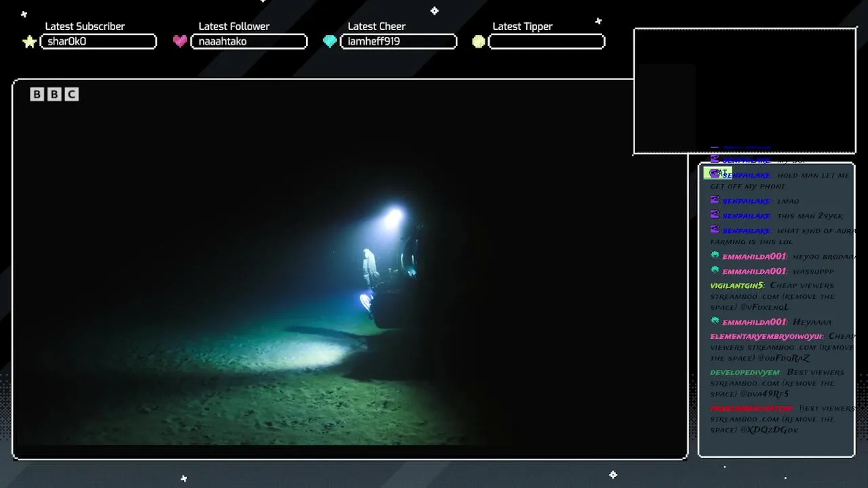868x488 pixels.
Task: Open emmahilda001's username on 'wassuppp' message
Action: click(755, 272)
